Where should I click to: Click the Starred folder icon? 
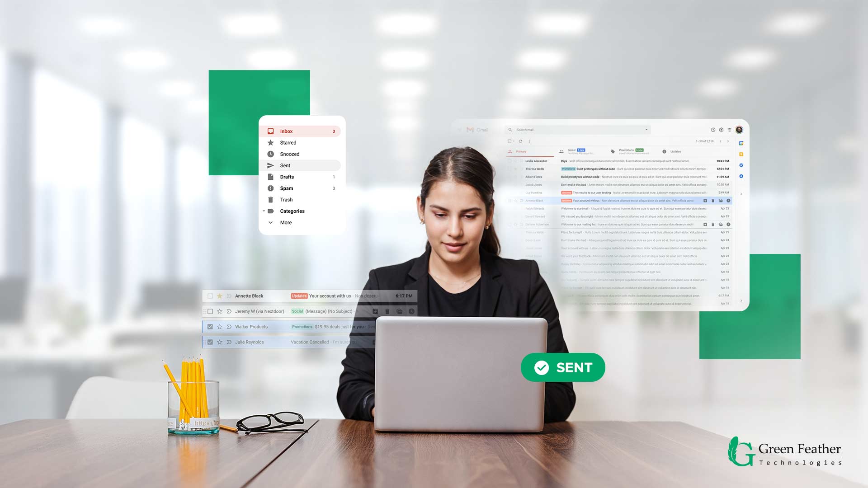point(271,142)
